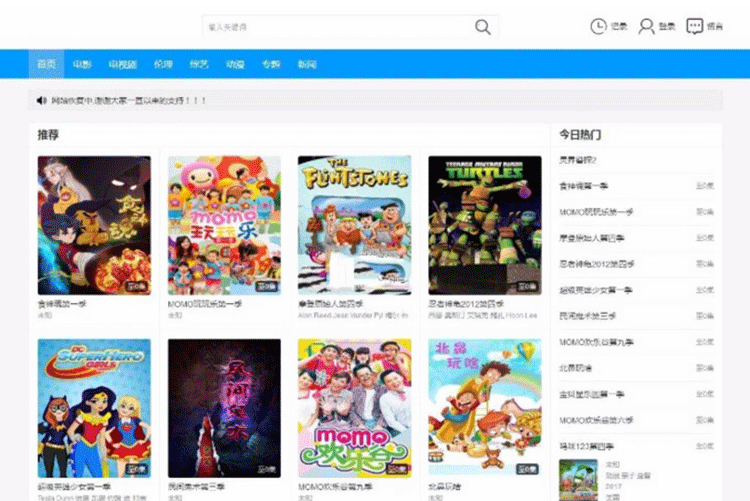The height and width of the screenshot is (501, 750).
Task: Click the site announcement text banner
Action: tap(128, 100)
